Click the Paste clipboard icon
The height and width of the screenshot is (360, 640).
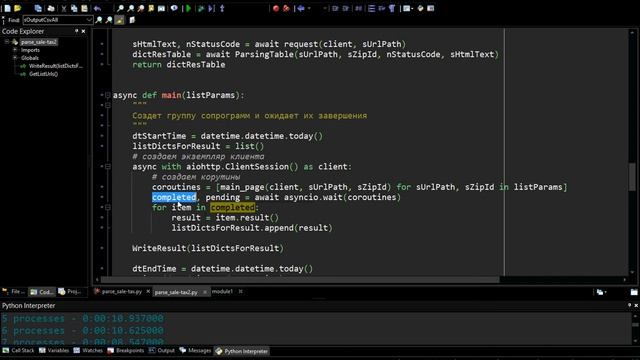(x=84, y=8)
